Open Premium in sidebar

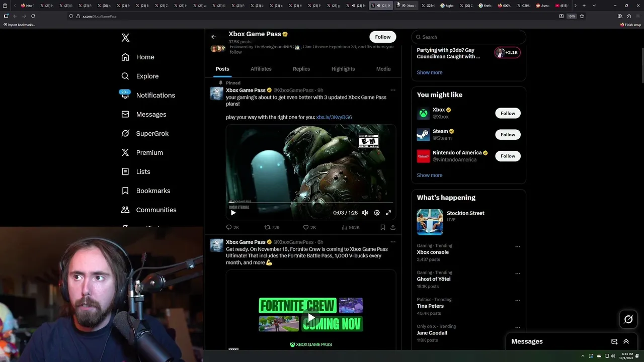tap(142, 153)
